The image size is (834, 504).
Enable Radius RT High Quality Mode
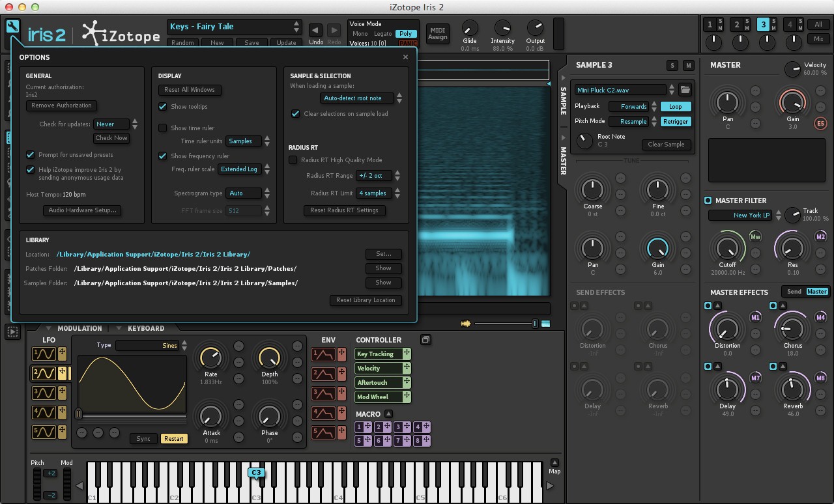(293, 160)
